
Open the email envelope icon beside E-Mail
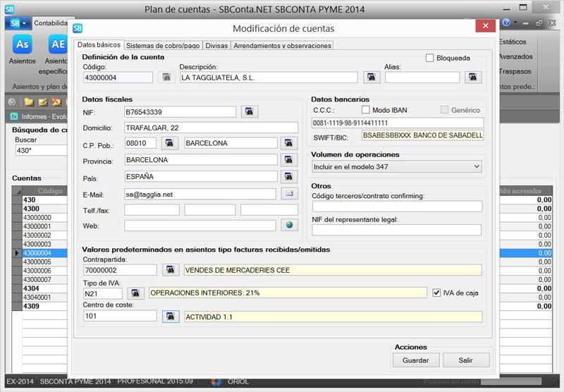point(288,193)
